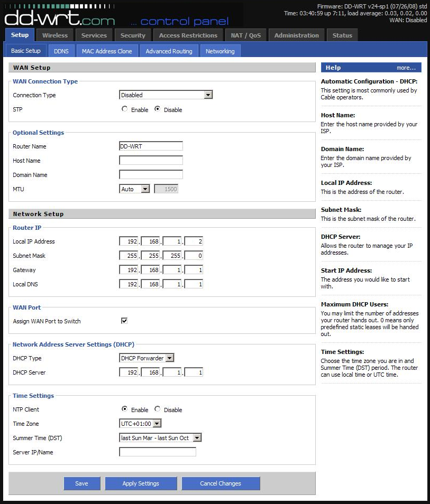This screenshot has height=504, width=430.
Task: Enable the STP radio option
Action: [125, 109]
